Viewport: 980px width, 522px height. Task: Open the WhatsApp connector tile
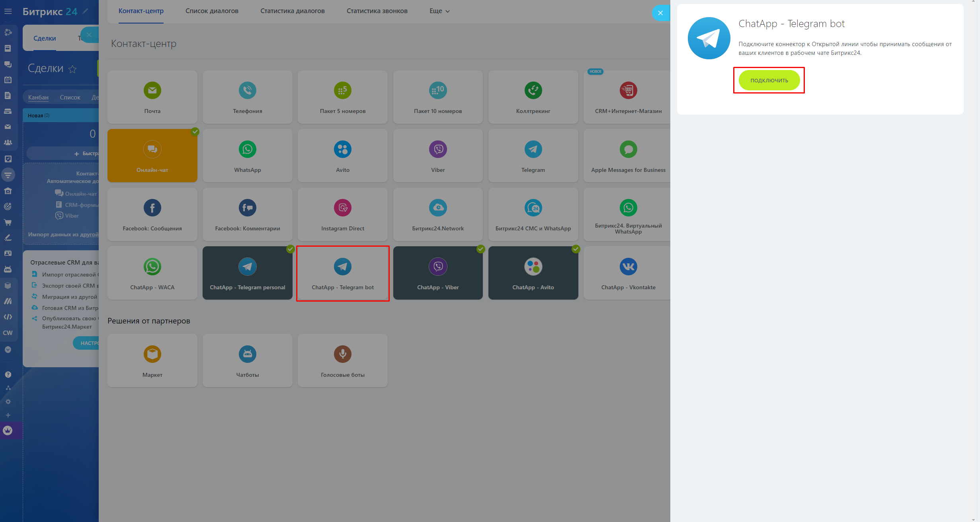[x=247, y=156]
